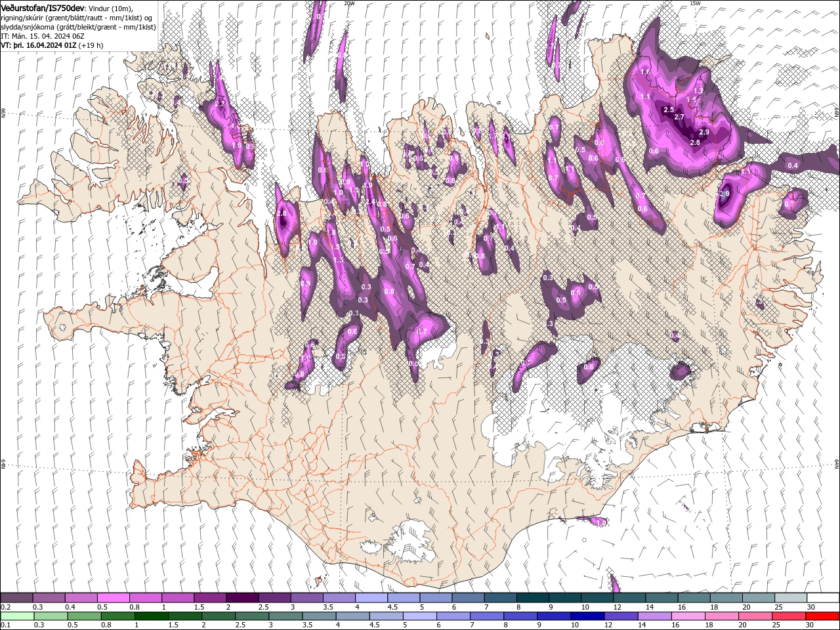Pick the light grey 25 snow swatch
The width and height of the screenshot is (840, 630).
point(791,598)
